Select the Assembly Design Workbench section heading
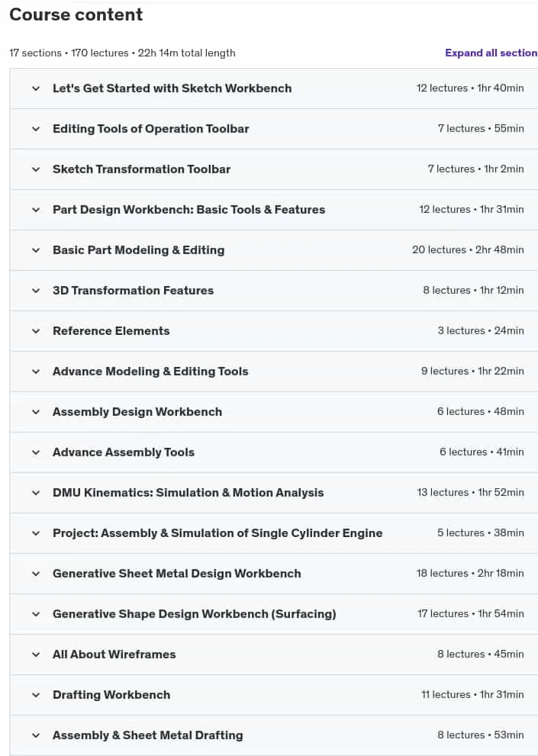 137,412
